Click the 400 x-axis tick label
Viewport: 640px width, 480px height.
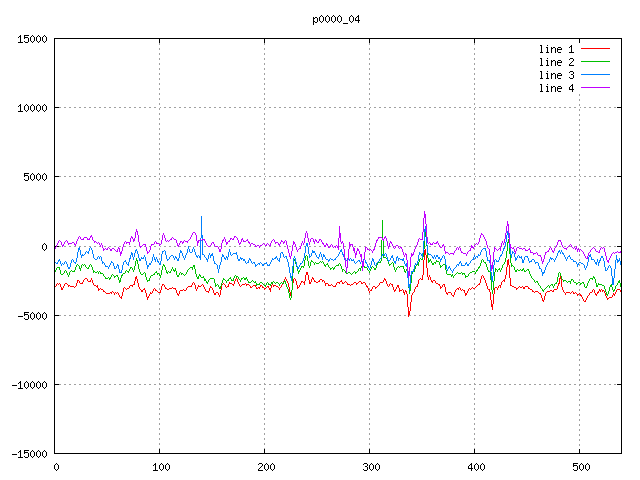point(475,467)
